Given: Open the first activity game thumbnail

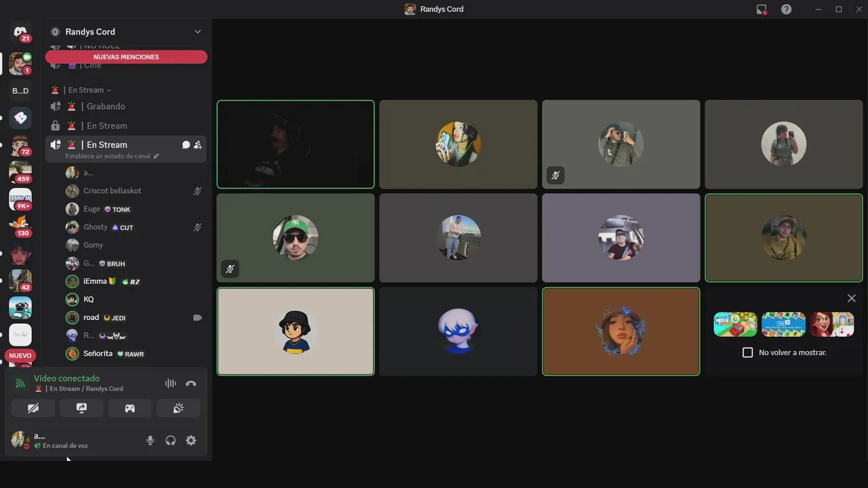Looking at the screenshot, I should [x=735, y=324].
